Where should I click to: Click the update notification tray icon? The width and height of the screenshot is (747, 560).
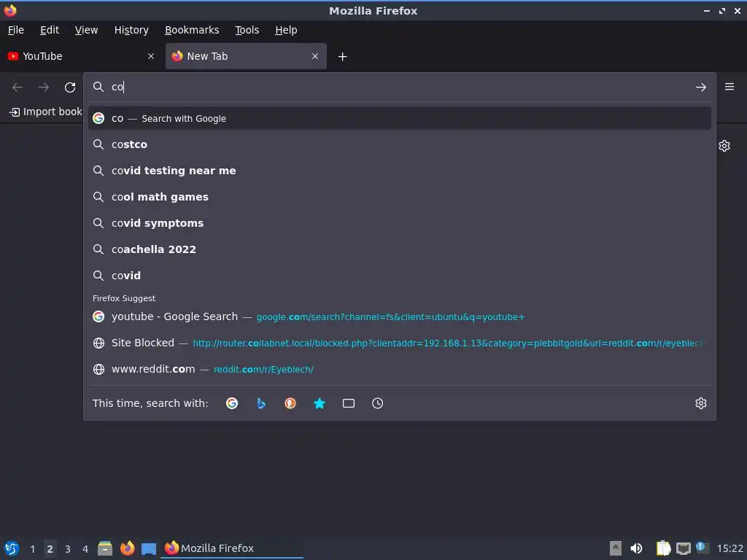pos(703,548)
